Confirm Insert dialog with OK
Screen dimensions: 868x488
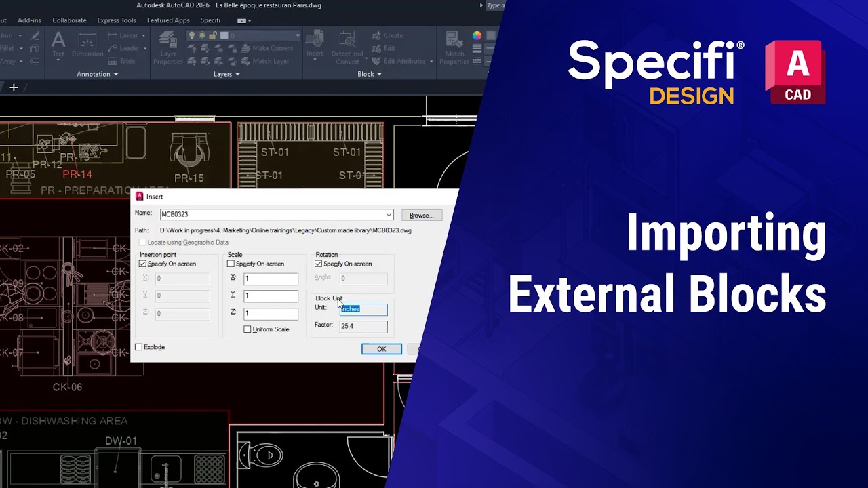click(x=381, y=349)
